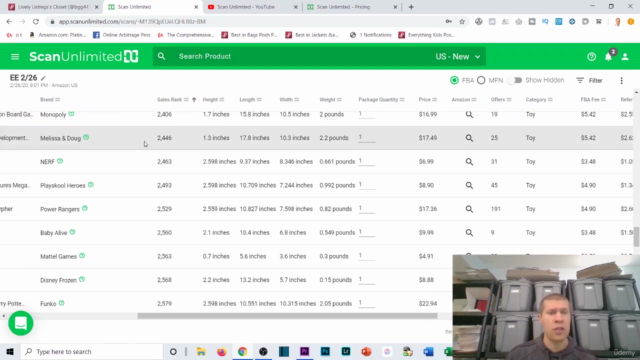Image resolution: width=640 pixels, height=360 pixels.
Task: Reload the page in browser
Action: click(36, 22)
